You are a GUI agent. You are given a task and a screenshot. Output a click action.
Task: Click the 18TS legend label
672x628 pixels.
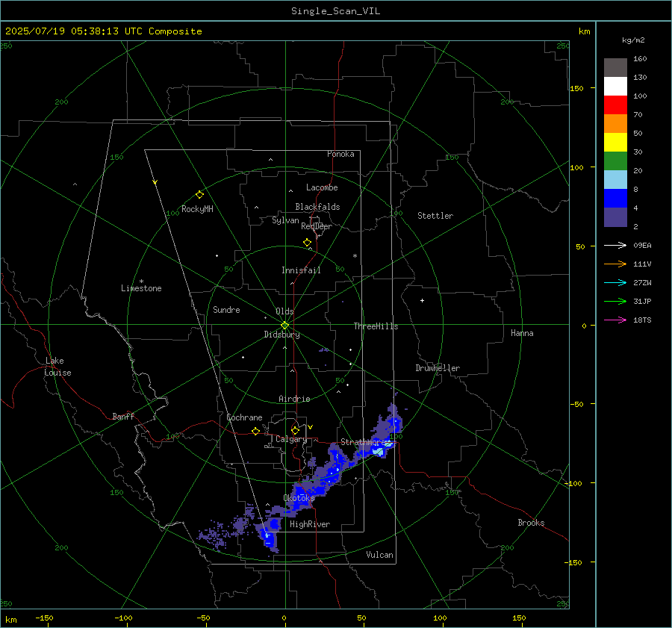point(642,320)
